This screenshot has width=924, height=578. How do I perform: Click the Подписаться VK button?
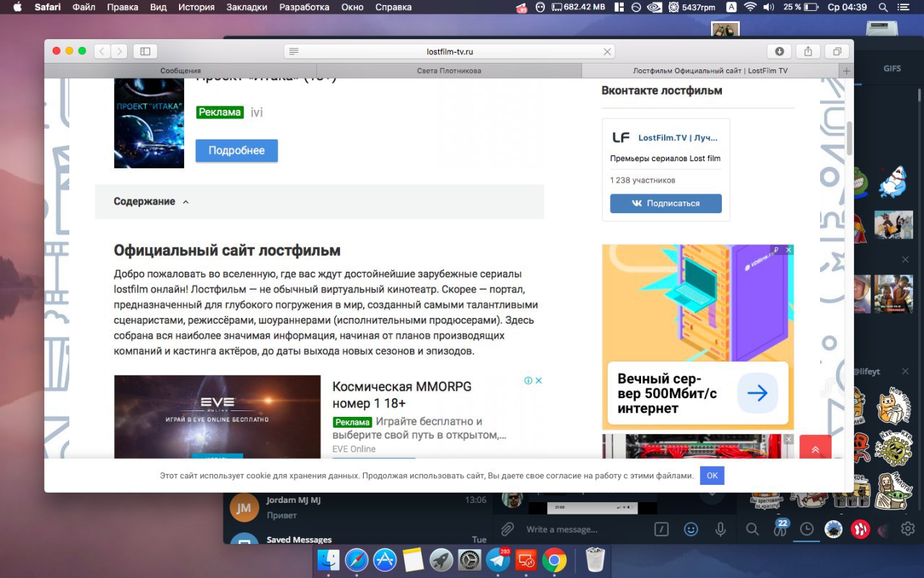pyautogui.click(x=666, y=204)
